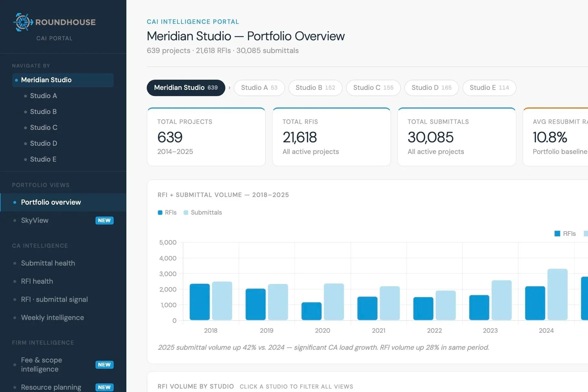
Task: Click the 2020 RFIs bar
Action: tap(311, 311)
